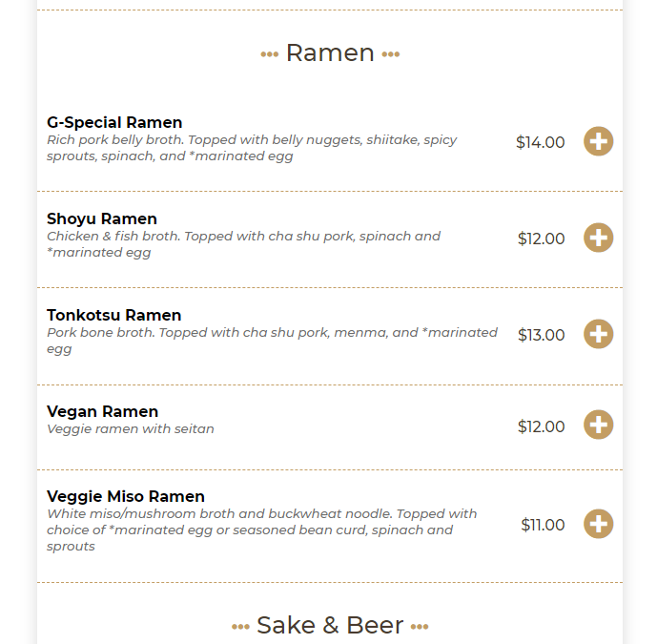Click the $12.00 price of Vegan Ramen

(x=541, y=426)
